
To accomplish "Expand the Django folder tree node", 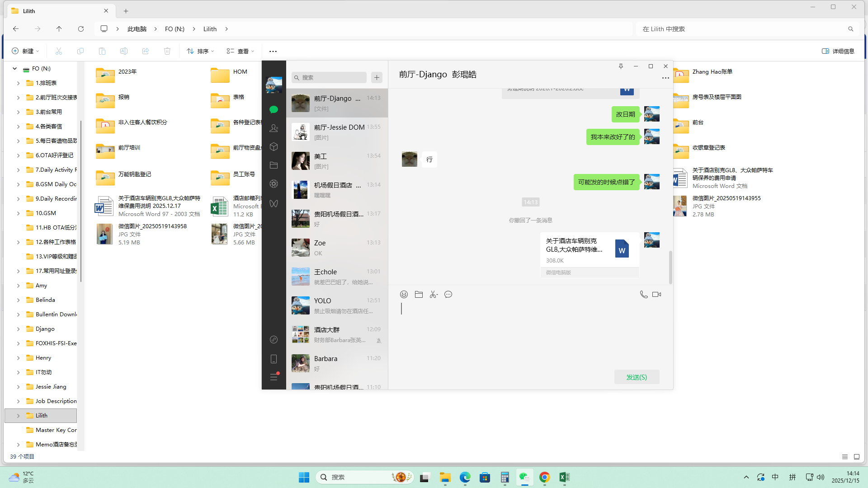I will point(18,329).
